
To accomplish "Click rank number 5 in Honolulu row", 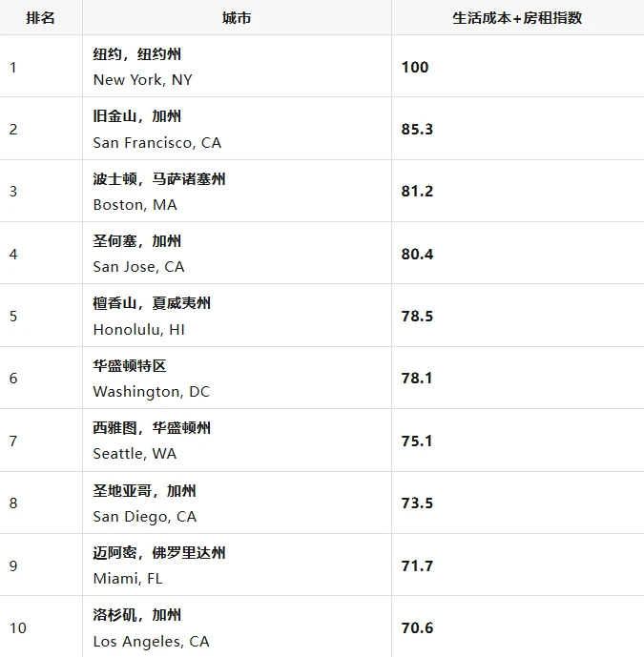I will (13, 316).
